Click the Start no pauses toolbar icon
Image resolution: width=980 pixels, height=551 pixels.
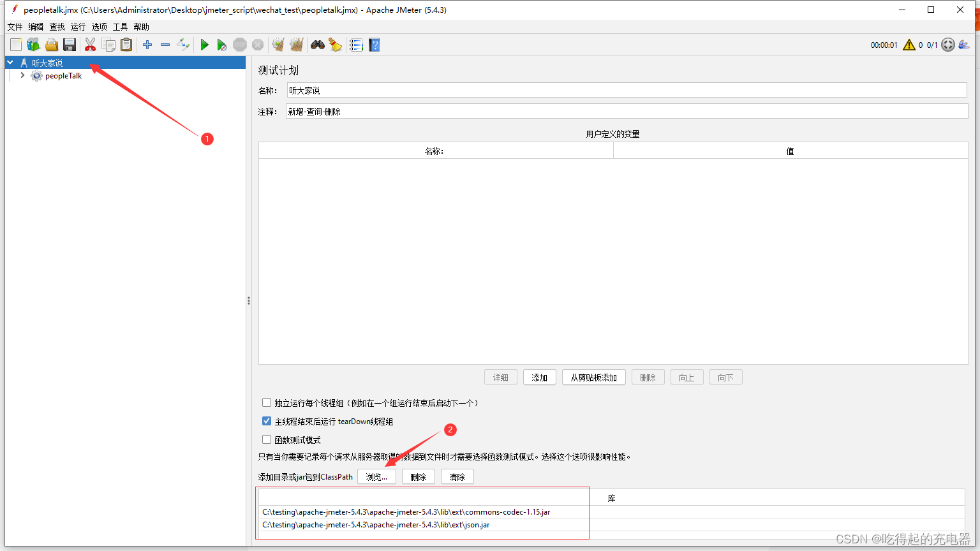(222, 45)
